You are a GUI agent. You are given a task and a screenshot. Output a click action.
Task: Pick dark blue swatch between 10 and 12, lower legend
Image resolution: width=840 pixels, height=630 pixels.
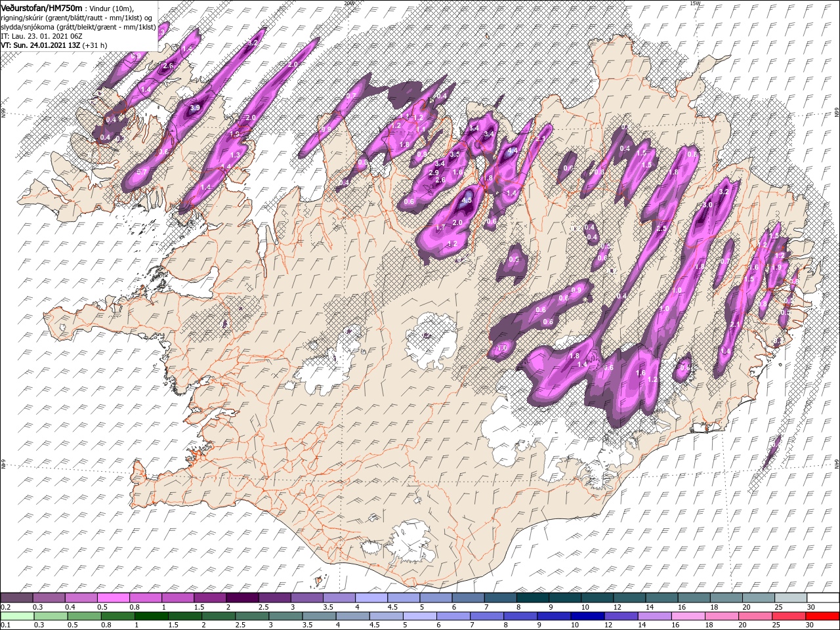587,616
